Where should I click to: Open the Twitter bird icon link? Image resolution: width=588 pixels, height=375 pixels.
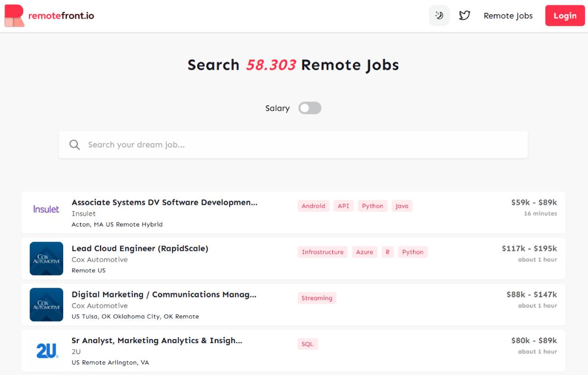tap(465, 16)
